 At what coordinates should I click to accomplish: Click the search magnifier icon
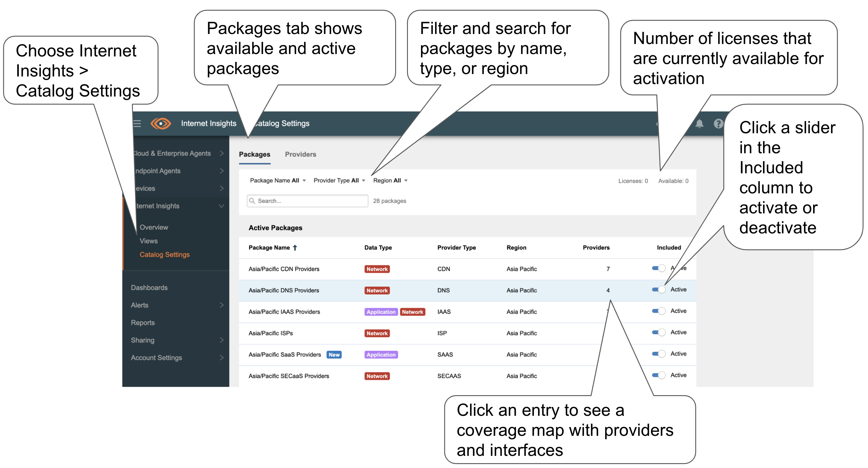[252, 201]
